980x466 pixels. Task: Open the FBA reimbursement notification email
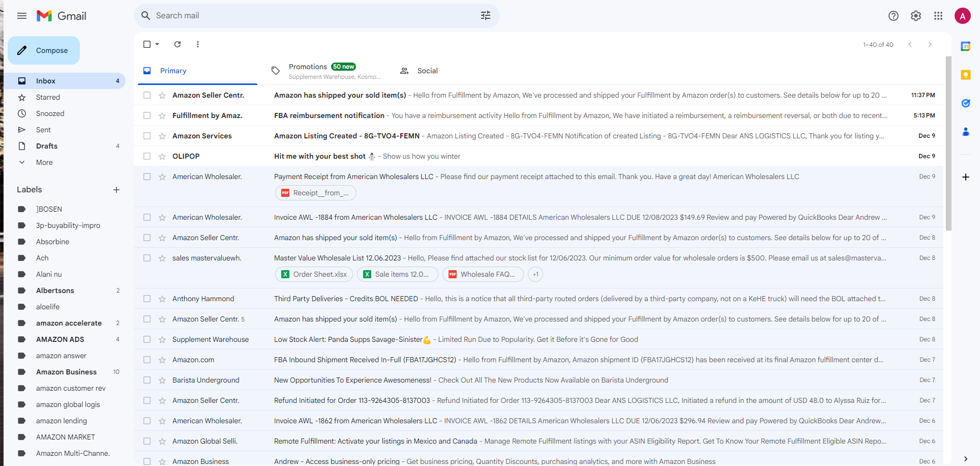pyautogui.click(x=539, y=115)
